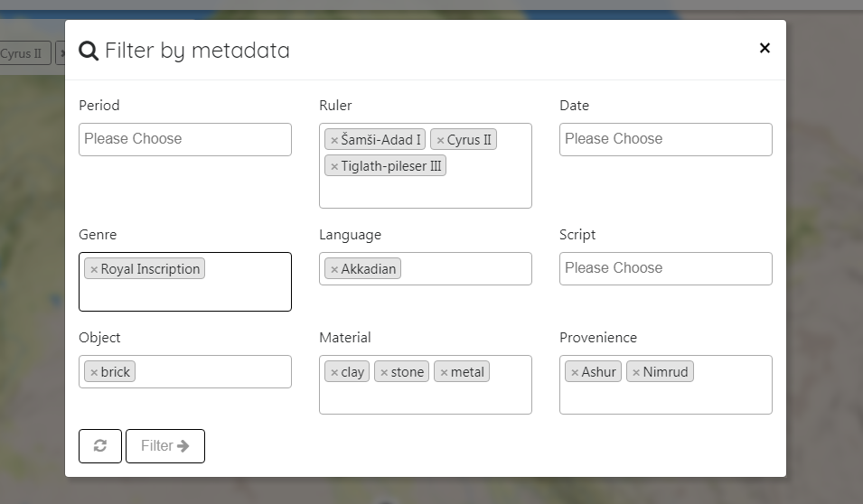Viewport: 863px width, 504px height.
Task: Click the reset filters refresh button
Action: (100, 446)
